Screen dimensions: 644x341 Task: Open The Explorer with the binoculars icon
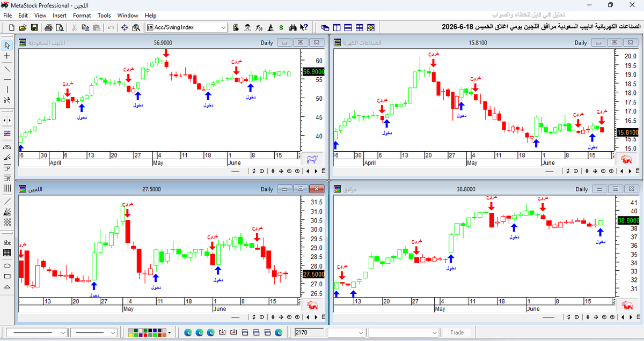293,27
